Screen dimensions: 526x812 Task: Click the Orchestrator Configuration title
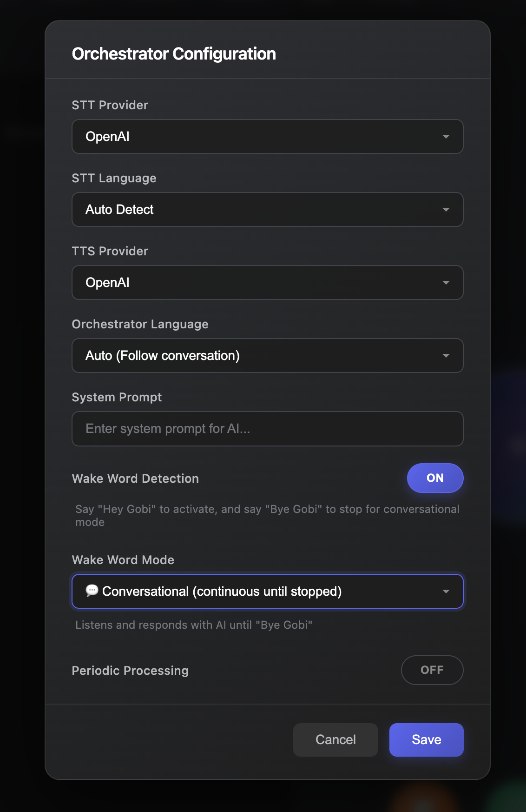click(173, 53)
